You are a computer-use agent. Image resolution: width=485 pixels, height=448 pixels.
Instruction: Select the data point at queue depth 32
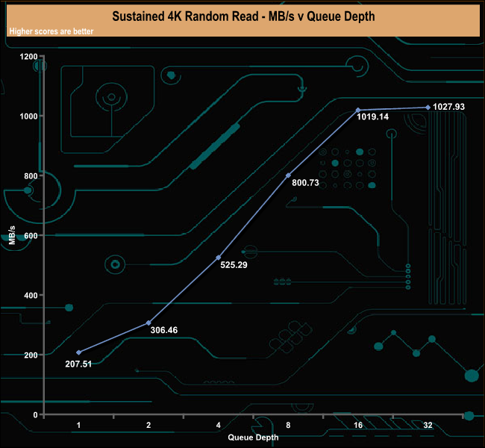point(428,108)
